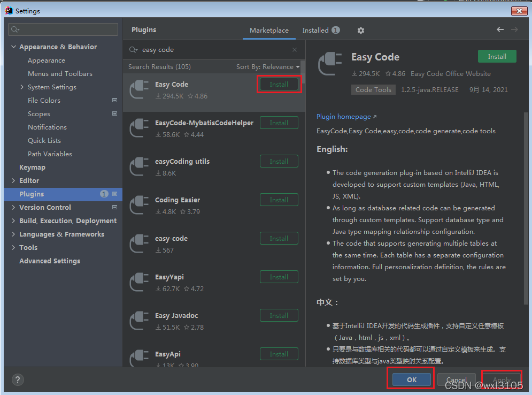Image resolution: width=532 pixels, height=395 pixels.
Task: Click the EasyYapi plugin icon
Action: point(139,282)
